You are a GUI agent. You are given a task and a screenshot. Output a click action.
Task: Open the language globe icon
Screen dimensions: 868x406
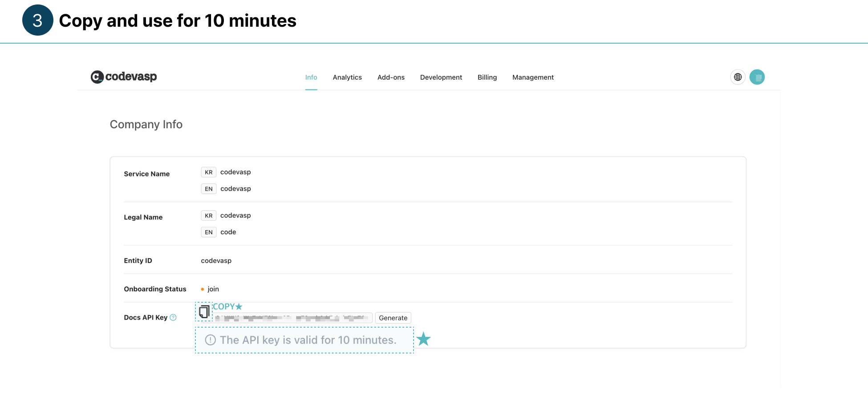(738, 77)
